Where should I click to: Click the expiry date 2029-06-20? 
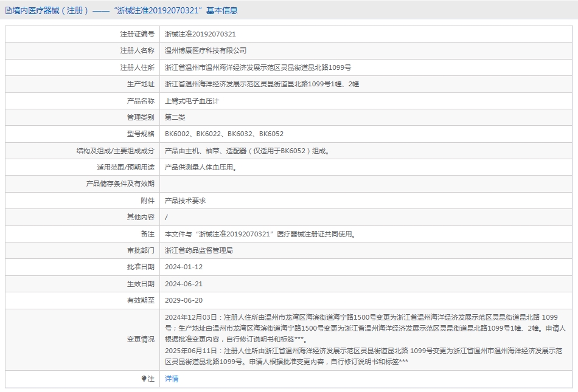pyautogui.click(x=183, y=300)
